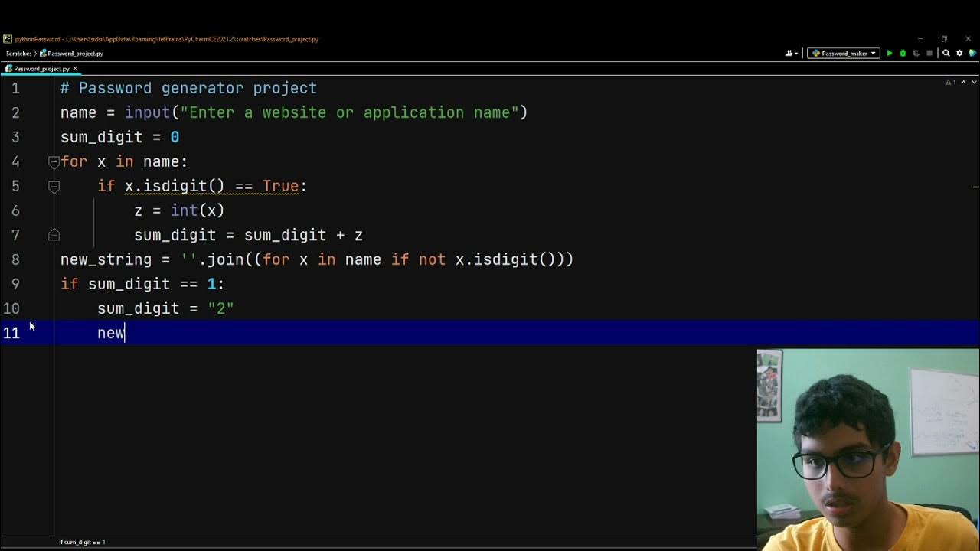Click the 'if sum_digit == 1' breadcrumb at the bottom
The image size is (980, 551).
82,542
